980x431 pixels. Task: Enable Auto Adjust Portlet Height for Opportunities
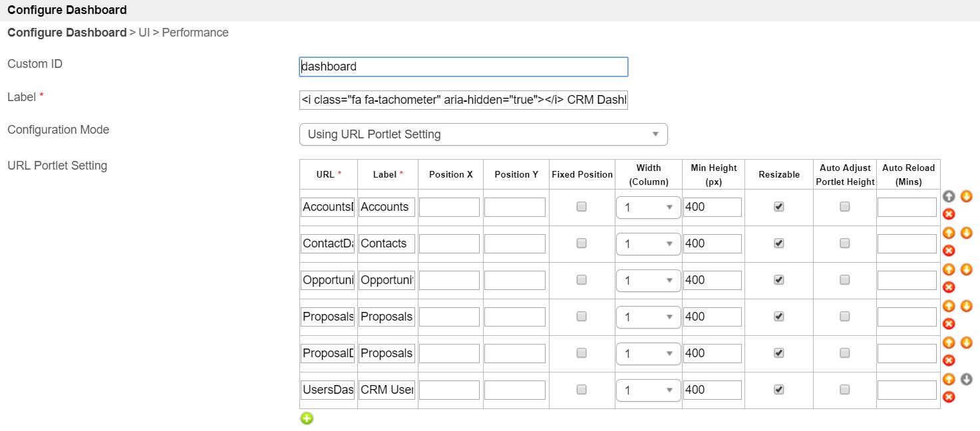[844, 280]
